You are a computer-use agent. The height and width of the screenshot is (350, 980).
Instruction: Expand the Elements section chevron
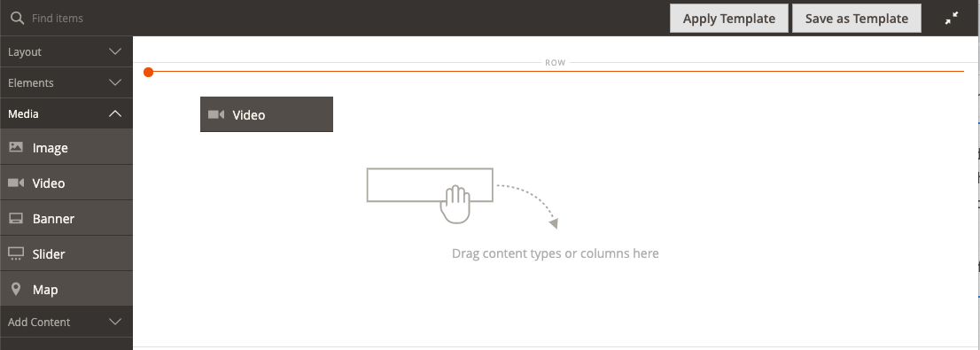(x=115, y=82)
